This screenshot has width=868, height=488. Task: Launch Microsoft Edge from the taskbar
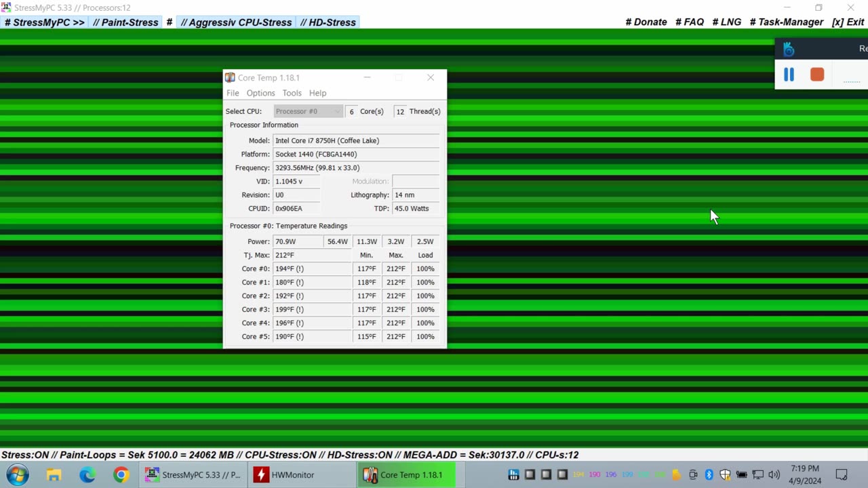point(87,474)
